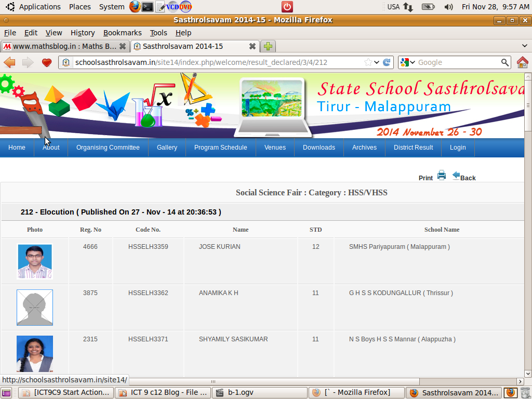Image resolution: width=532 pixels, height=399 pixels.
Task: Click the USA keyboard layout indicator
Action: 393,7
